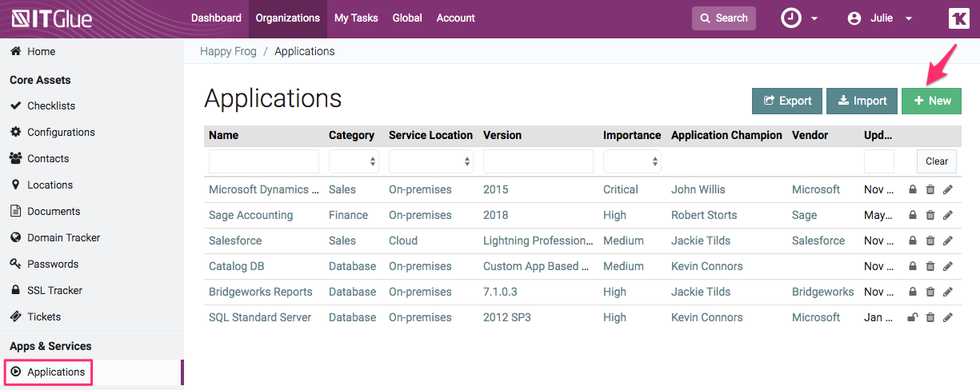Open the clock timer icon in header
Image resolution: width=980 pixels, height=390 pixels.
(791, 18)
